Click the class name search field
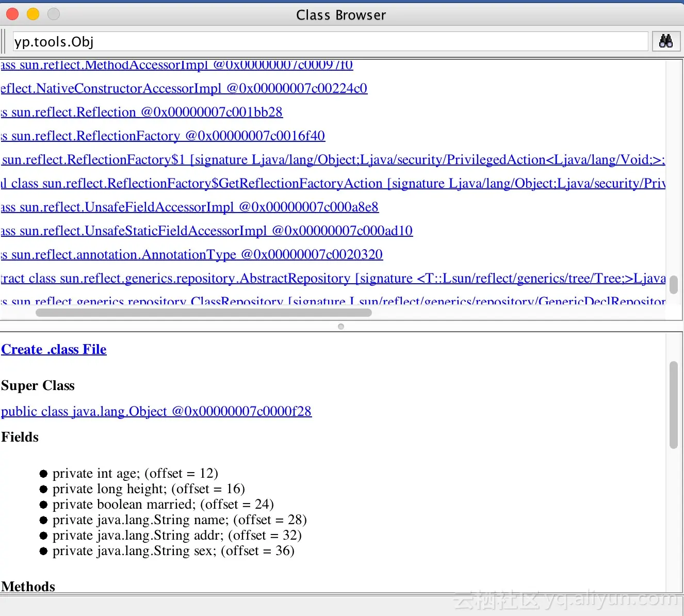 point(330,41)
